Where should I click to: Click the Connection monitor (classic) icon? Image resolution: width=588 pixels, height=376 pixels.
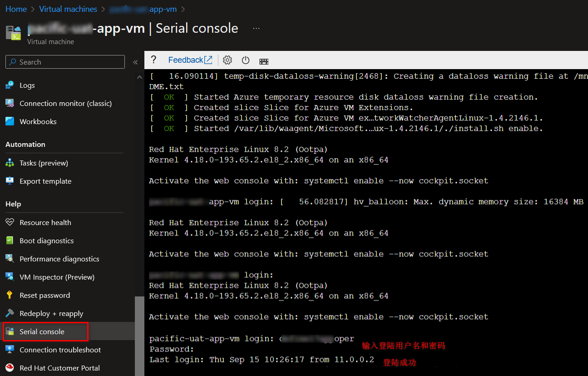click(x=10, y=103)
